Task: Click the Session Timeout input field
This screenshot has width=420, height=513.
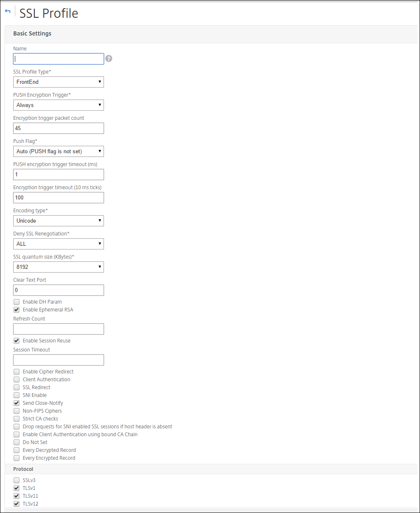Action: (59, 360)
